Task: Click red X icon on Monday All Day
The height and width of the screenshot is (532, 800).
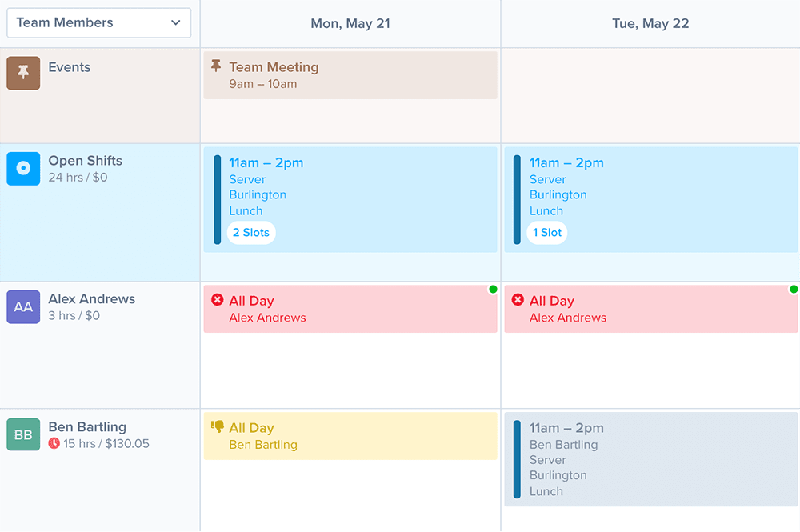Action: coord(217,300)
